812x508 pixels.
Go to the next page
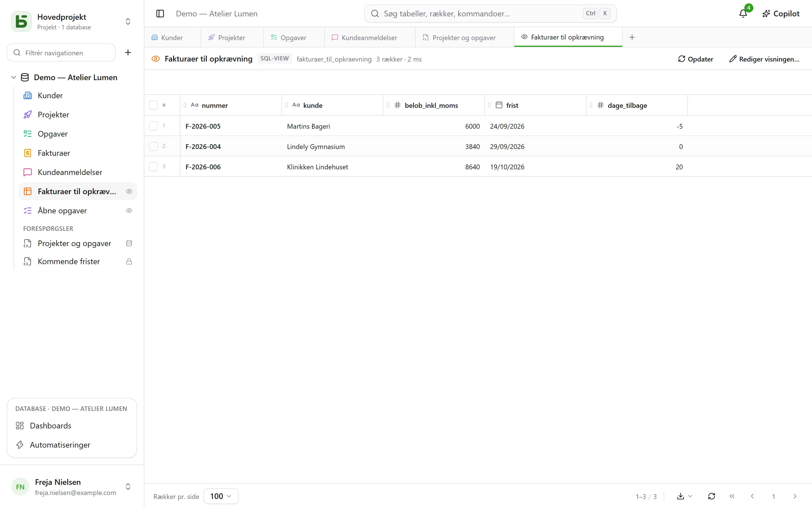(x=795, y=496)
